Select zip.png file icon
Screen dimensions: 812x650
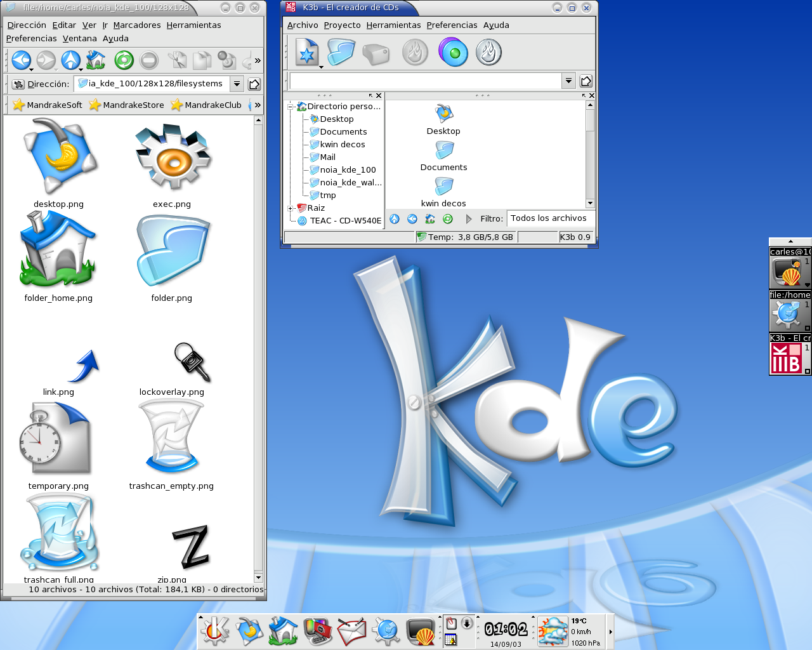(x=190, y=546)
